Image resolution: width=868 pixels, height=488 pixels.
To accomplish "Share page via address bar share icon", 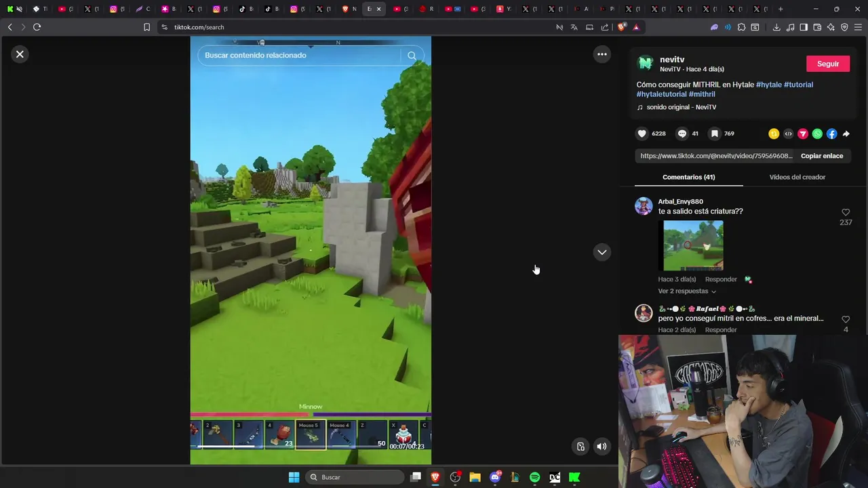I will [604, 27].
